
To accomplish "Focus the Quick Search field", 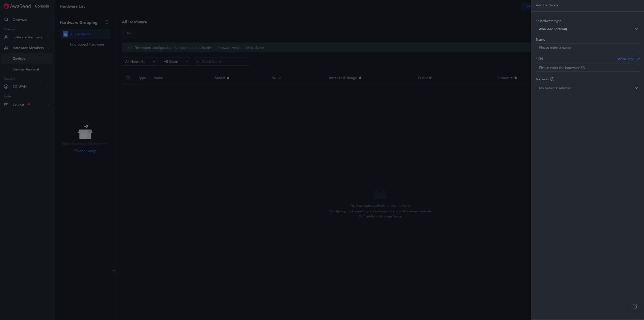I will pyautogui.click(x=222, y=62).
